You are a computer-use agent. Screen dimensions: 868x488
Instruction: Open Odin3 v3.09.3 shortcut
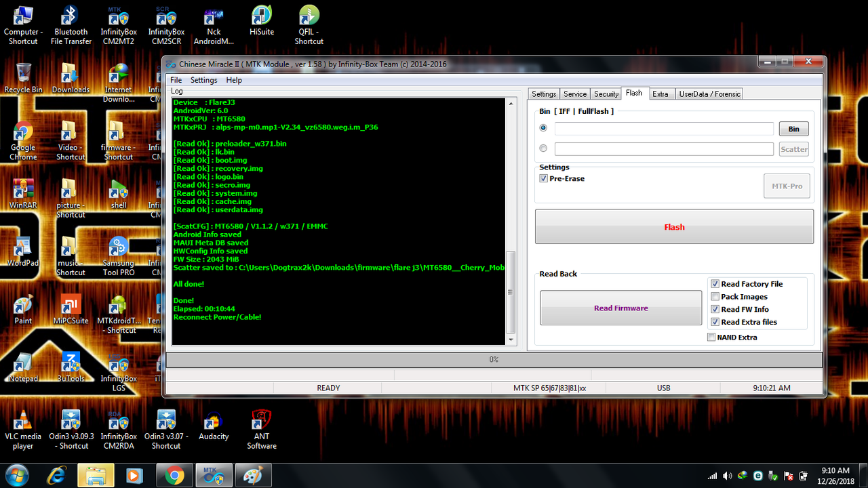pyautogui.click(x=71, y=430)
